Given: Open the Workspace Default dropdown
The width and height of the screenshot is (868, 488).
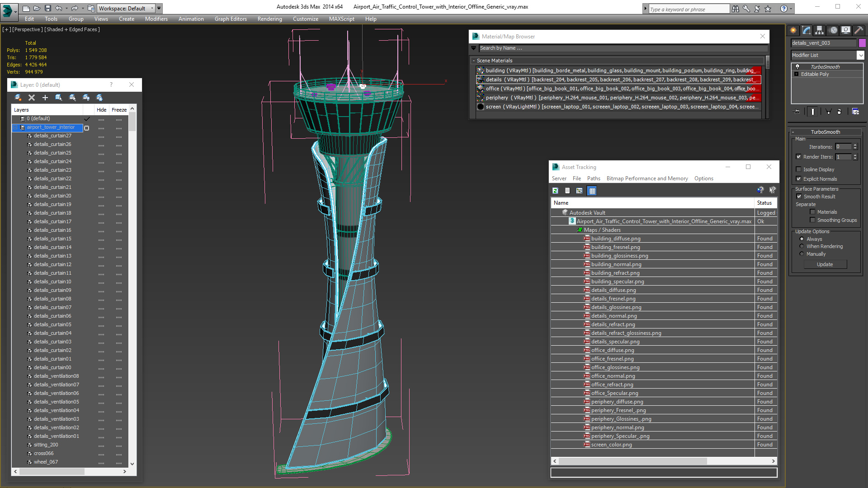Looking at the screenshot, I should coord(127,9).
